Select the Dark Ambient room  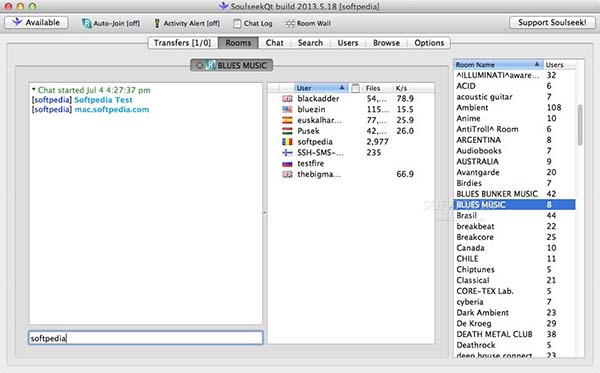[514, 313]
